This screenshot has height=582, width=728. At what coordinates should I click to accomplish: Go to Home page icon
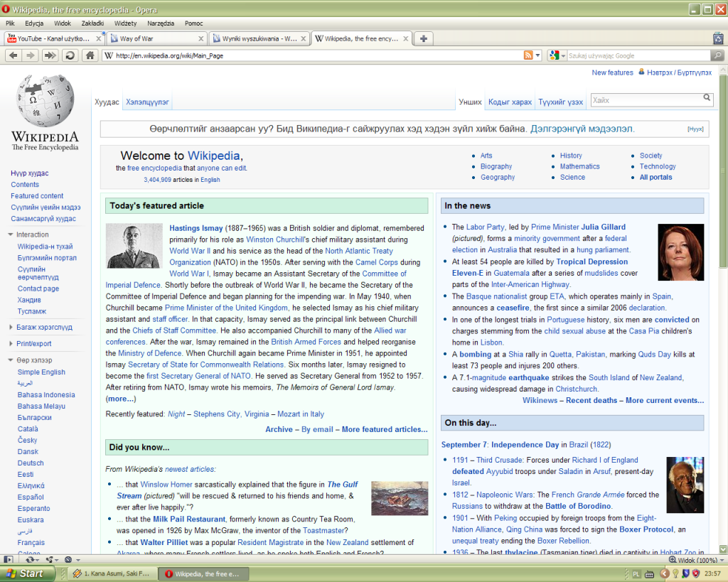[90, 55]
